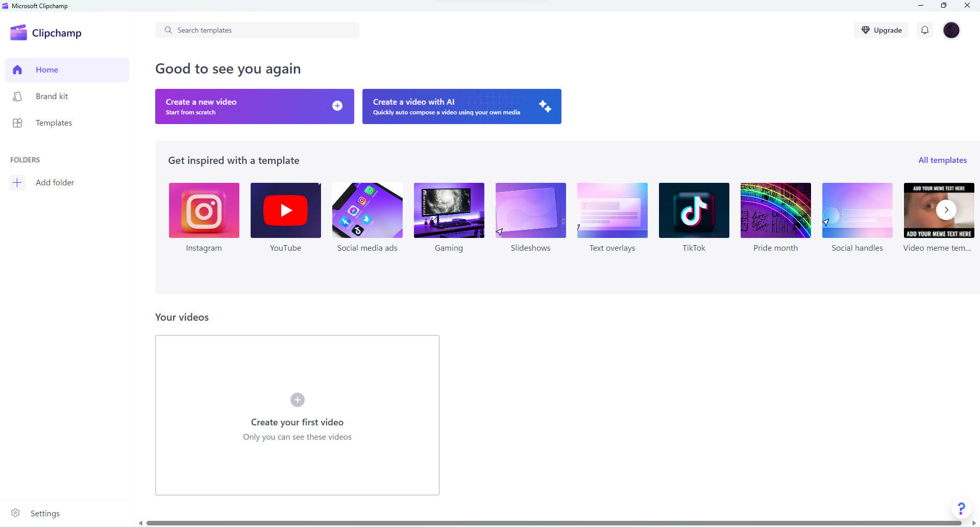
Task: Open the user profile avatar
Action: 951,30
